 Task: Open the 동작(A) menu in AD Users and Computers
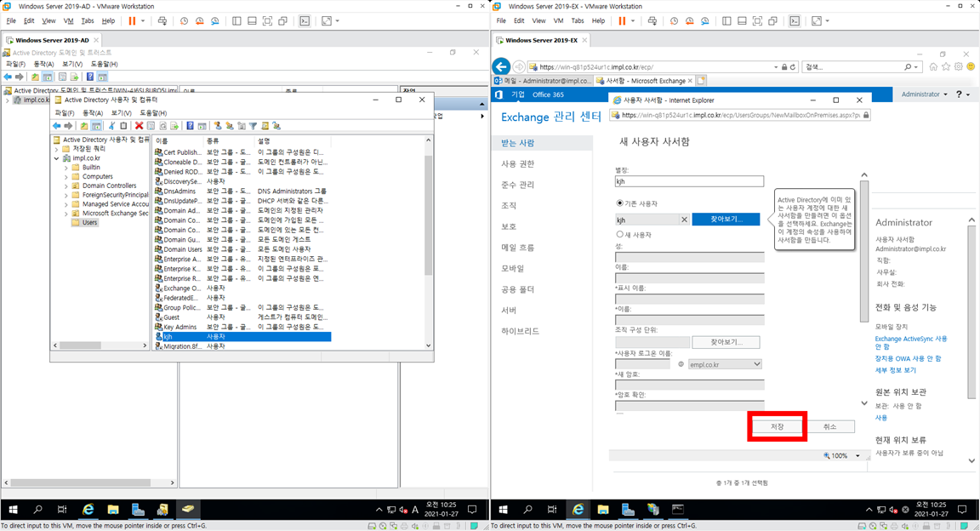93,113
